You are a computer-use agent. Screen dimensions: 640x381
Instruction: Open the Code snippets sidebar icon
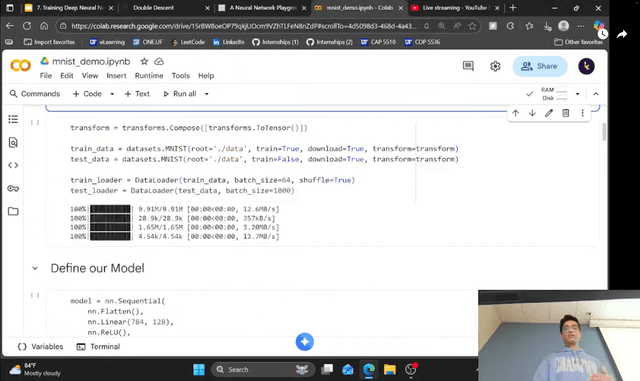click(x=13, y=165)
